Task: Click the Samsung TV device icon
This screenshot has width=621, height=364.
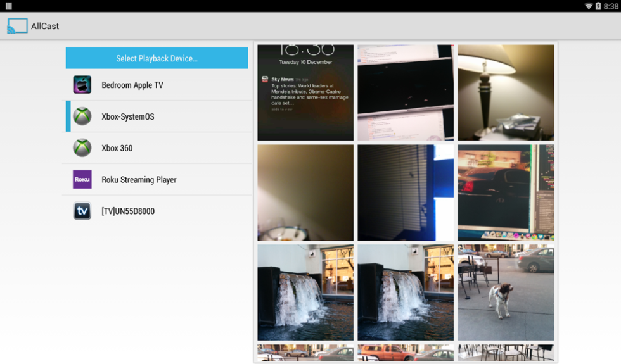Action: (82, 211)
